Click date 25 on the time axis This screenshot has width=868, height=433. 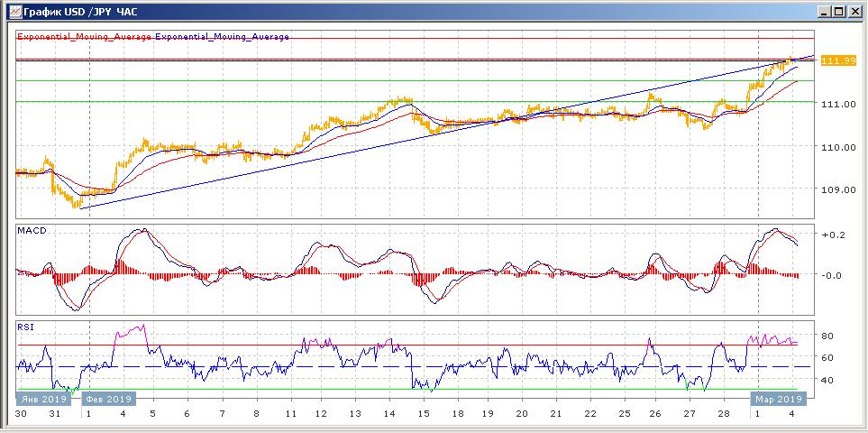(623, 413)
